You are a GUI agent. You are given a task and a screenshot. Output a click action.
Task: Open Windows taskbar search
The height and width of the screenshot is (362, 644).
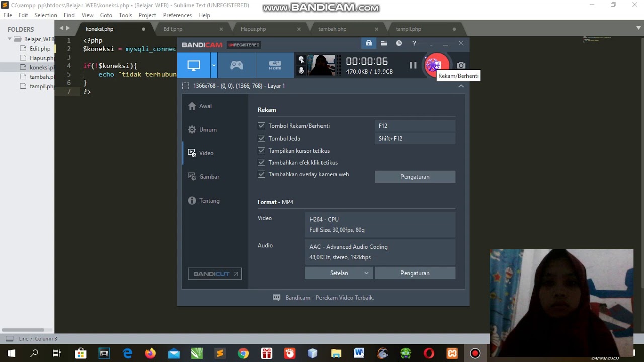click(x=34, y=354)
